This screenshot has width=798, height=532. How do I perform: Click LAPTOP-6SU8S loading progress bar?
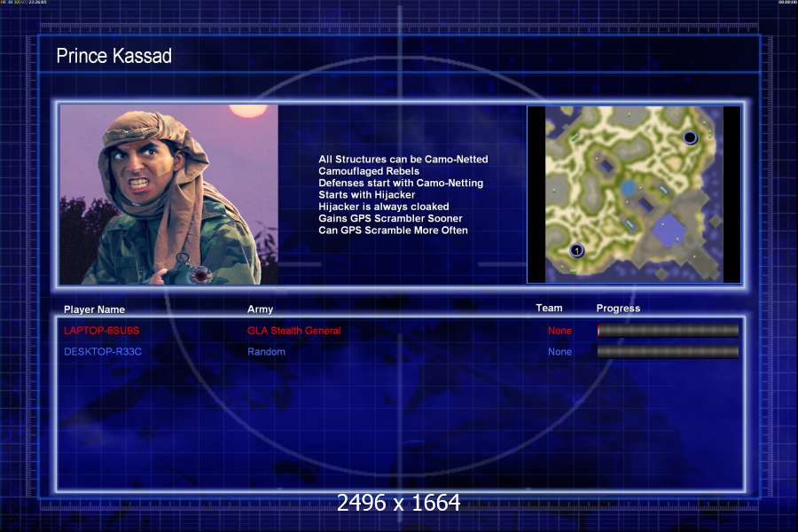(x=668, y=331)
